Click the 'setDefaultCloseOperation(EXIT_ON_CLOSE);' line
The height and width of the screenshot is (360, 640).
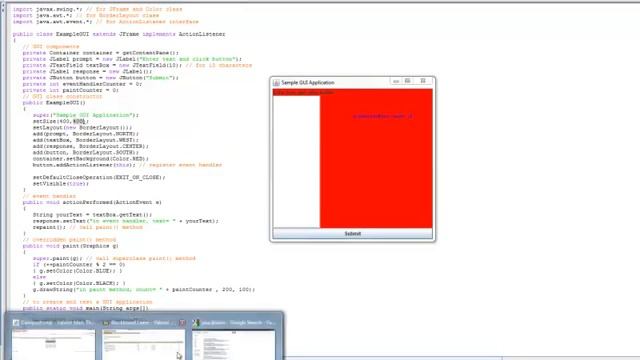99,177
